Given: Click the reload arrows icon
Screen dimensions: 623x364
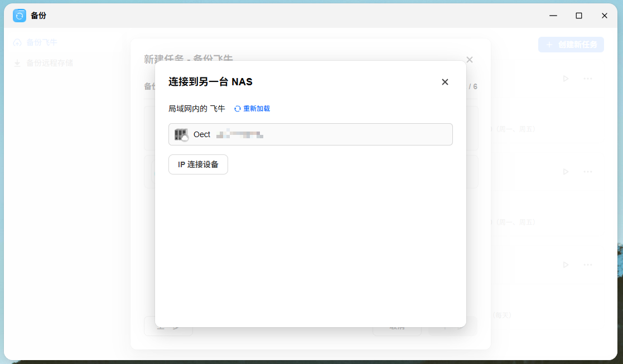Looking at the screenshot, I should (238, 109).
